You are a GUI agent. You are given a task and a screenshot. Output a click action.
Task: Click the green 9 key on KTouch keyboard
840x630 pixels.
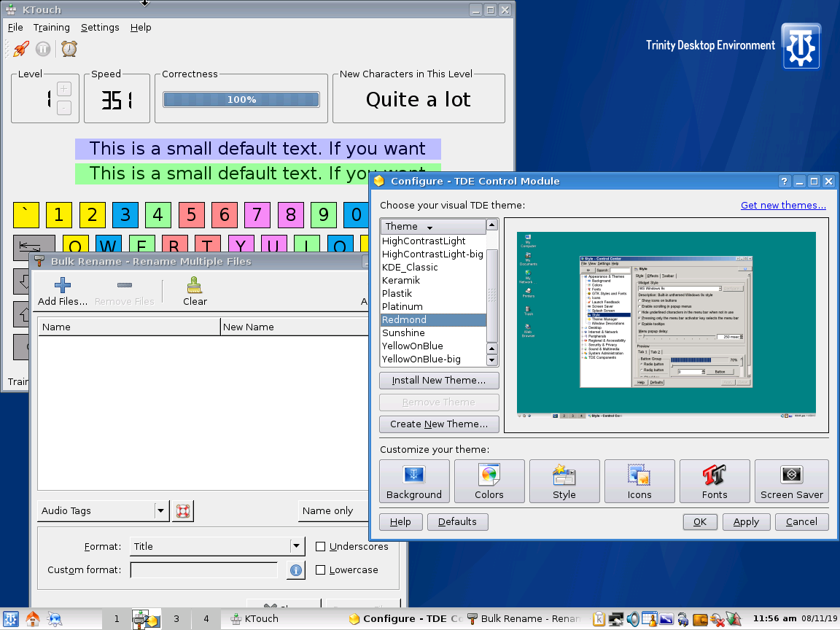click(x=324, y=215)
